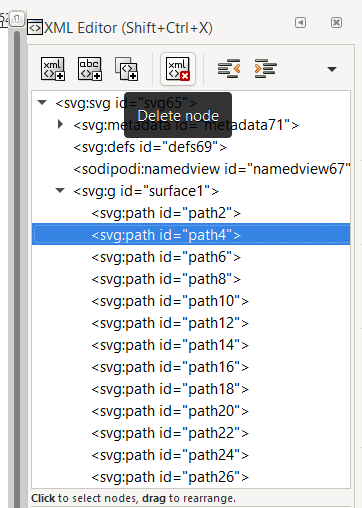The image size is (362, 508).
Task: Click the small page tab labeled 1
Action: (16, 19)
